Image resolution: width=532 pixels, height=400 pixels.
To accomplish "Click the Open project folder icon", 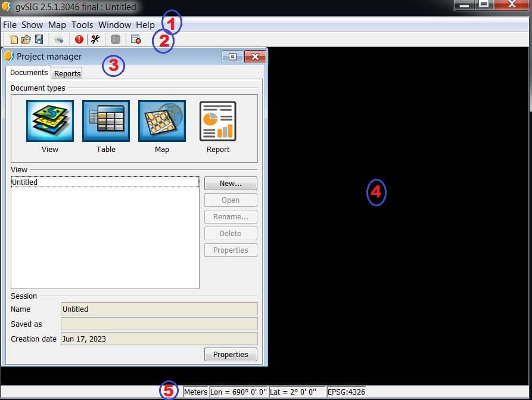I will [x=26, y=39].
